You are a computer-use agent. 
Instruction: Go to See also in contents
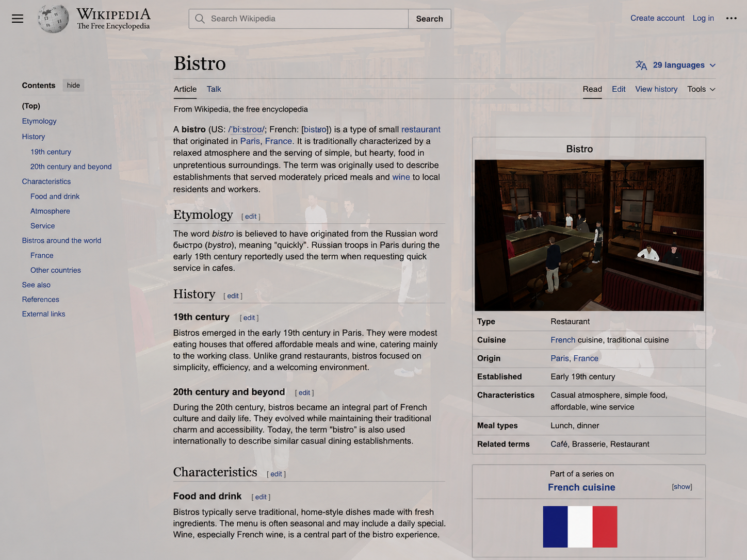(36, 285)
